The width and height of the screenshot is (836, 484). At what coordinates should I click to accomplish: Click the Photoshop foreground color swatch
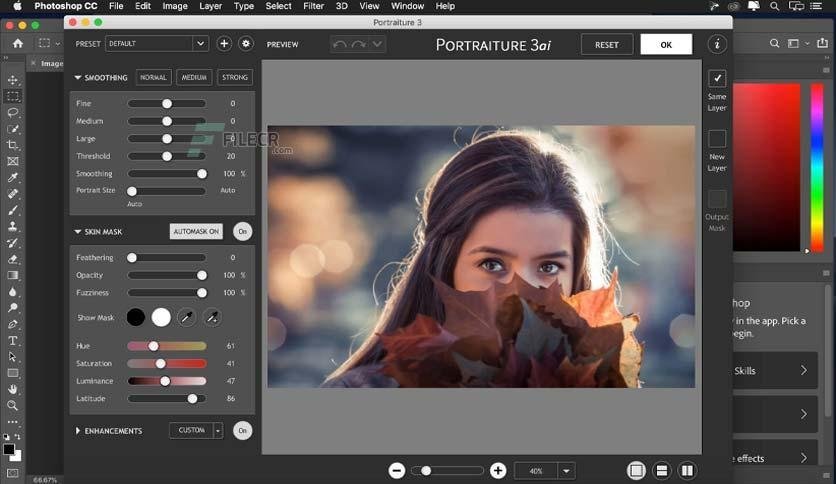(x=9, y=449)
